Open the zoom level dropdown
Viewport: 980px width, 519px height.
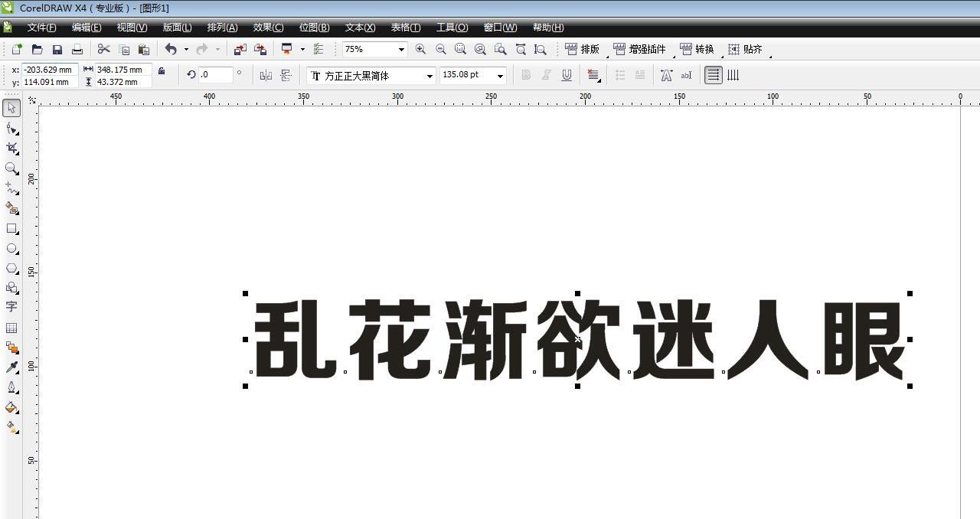coord(402,48)
